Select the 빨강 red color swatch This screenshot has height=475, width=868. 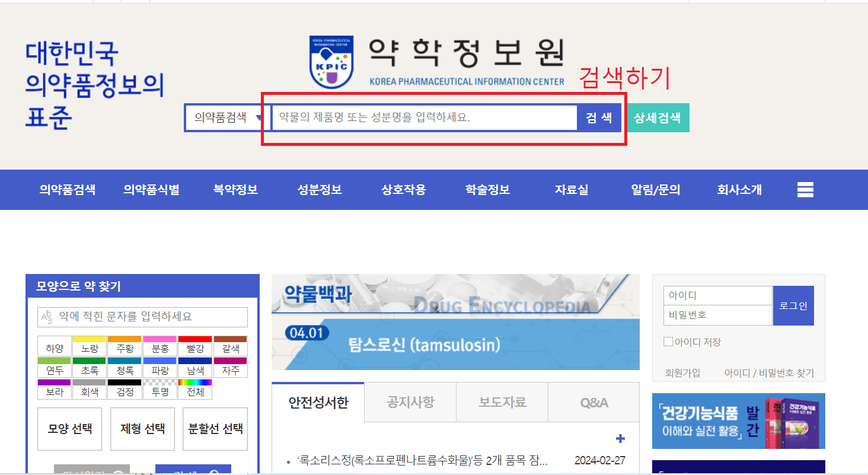[x=195, y=346]
